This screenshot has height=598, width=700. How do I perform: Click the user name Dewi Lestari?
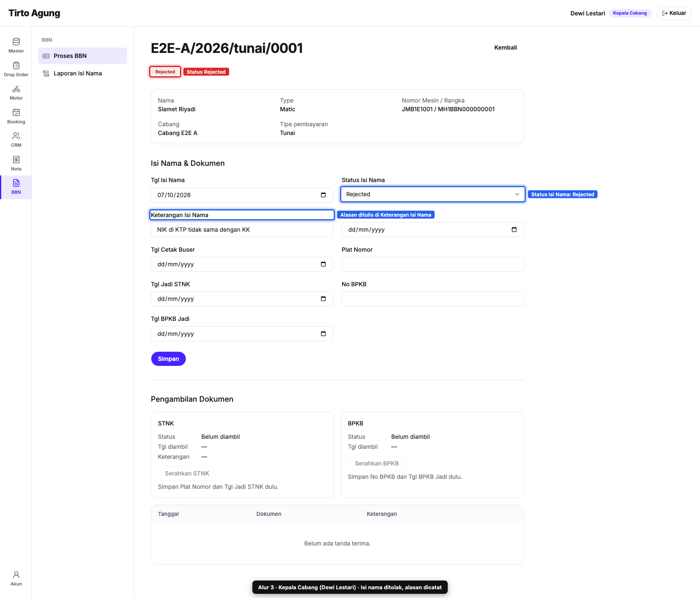[587, 13]
